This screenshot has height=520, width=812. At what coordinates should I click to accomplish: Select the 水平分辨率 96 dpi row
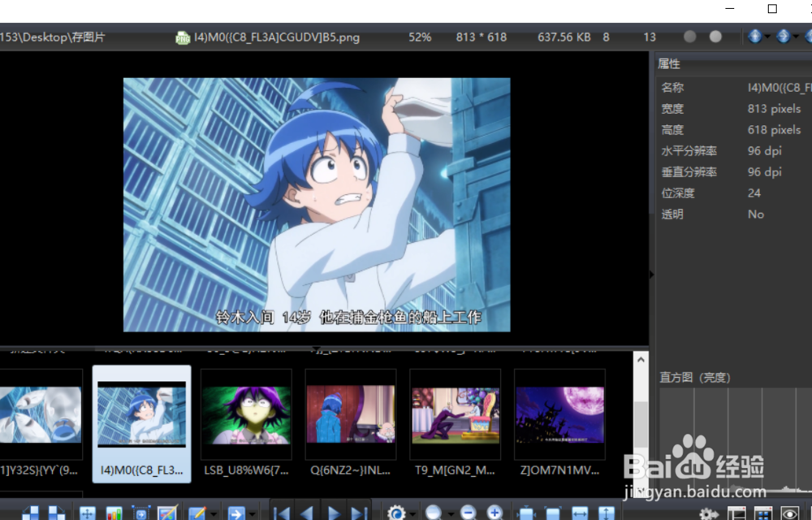736,150
